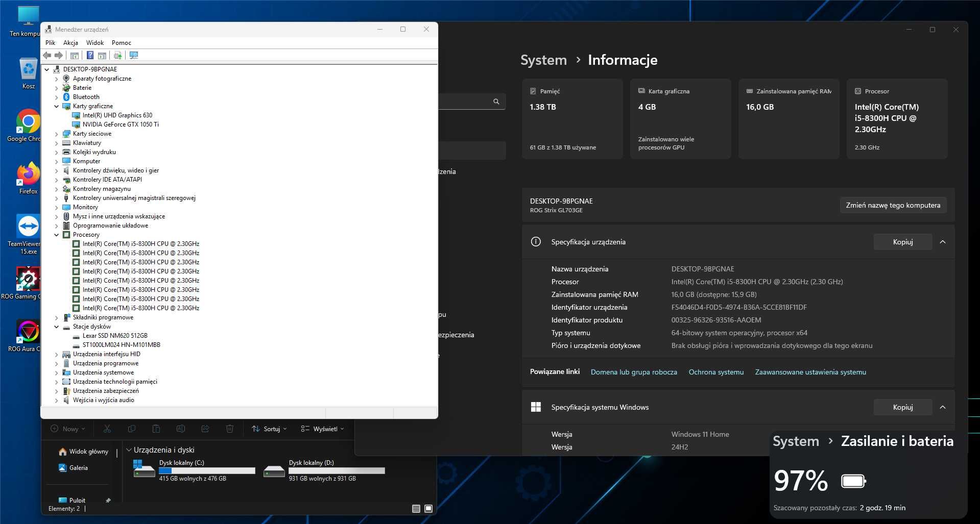Collapse the DESKTOP-9BPGNAE root node
The height and width of the screenshot is (524, 980).
47,69
